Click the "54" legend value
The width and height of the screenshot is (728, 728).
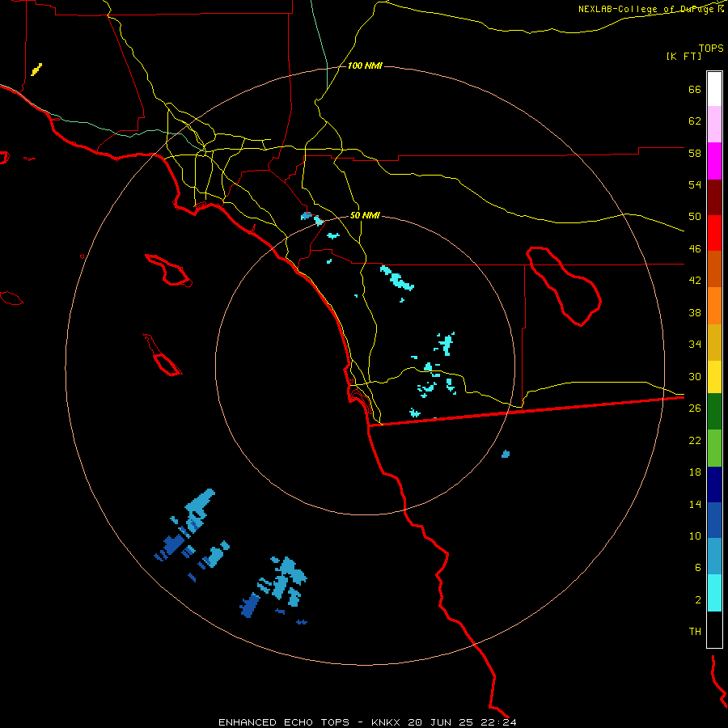(695, 184)
